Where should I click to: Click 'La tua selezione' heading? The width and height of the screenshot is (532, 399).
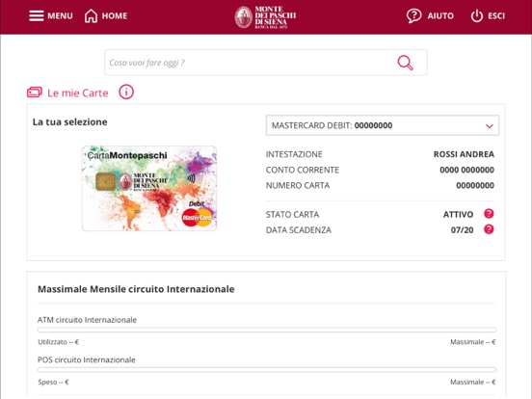(70, 122)
